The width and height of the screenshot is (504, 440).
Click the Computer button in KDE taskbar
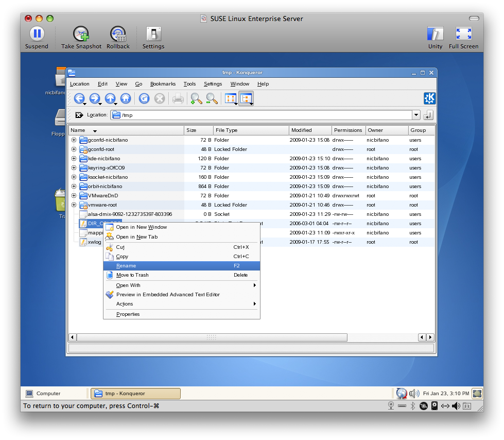[x=43, y=393]
